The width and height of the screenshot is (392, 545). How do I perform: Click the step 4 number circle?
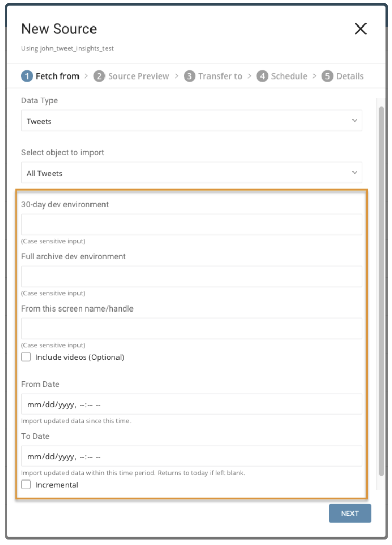point(263,76)
